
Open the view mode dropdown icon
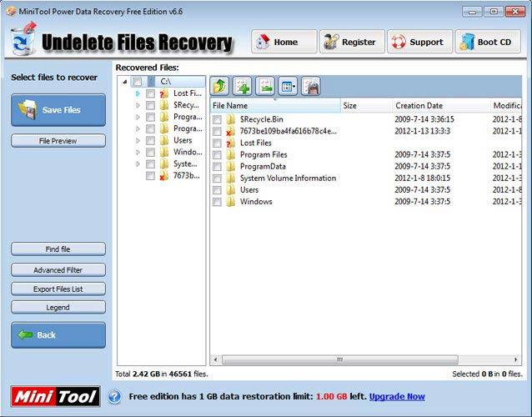click(288, 87)
